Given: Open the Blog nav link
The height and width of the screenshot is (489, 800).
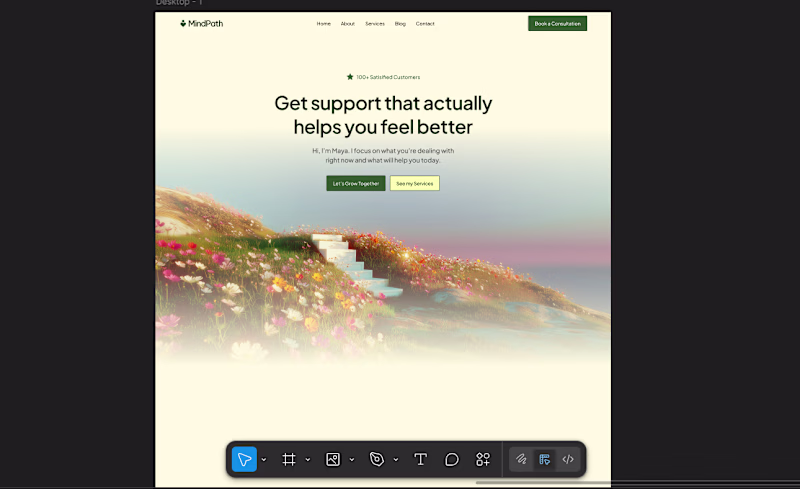Looking at the screenshot, I should pos(400,23).
